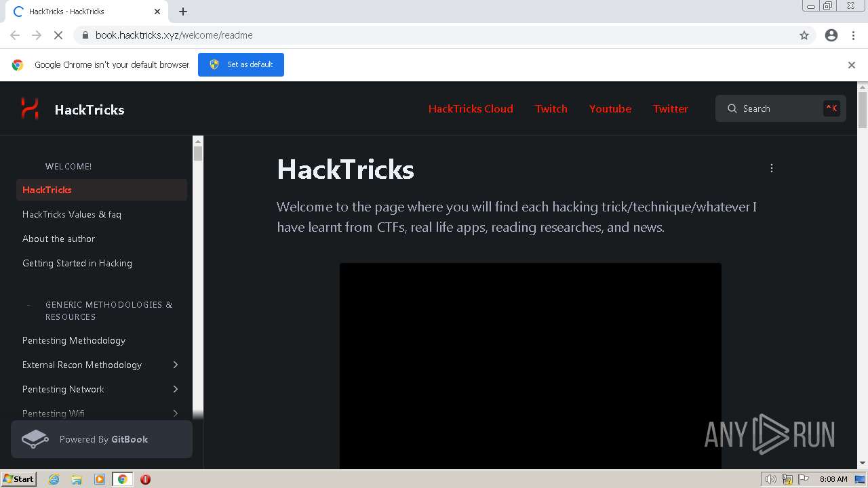Open the Youtube link
The image size is (868, 488).
pos(610,108)
